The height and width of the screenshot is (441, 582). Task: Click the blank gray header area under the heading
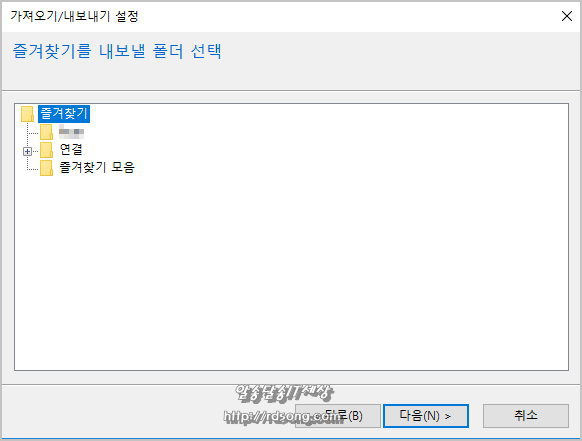(291, 75)
